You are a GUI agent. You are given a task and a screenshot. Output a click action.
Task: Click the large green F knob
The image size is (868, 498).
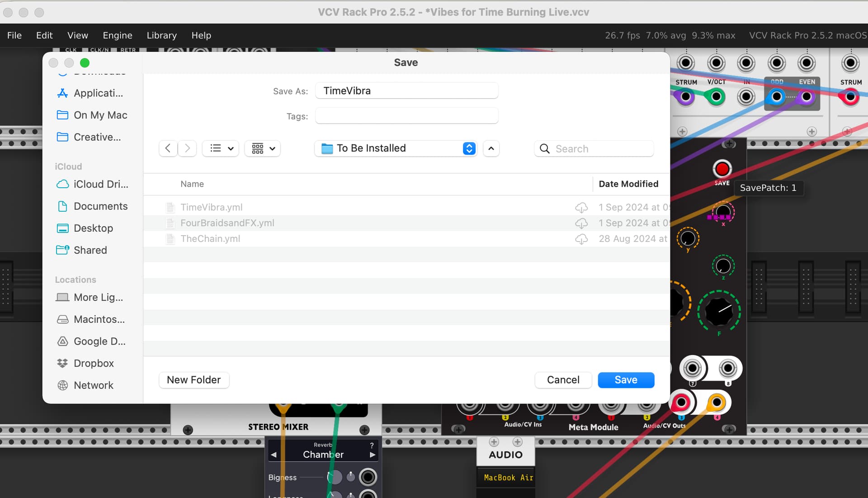pos(719,311)
